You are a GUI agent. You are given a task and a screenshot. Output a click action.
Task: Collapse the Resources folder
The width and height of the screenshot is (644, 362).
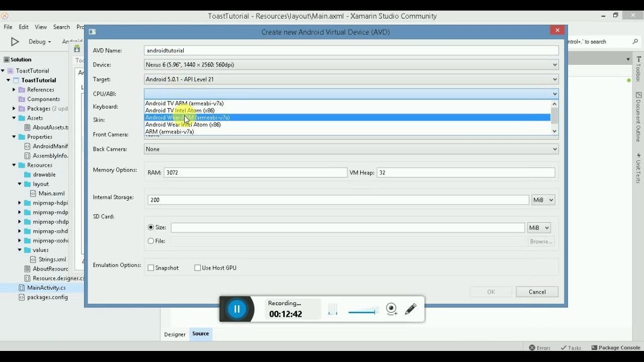[x=14, y=165]
